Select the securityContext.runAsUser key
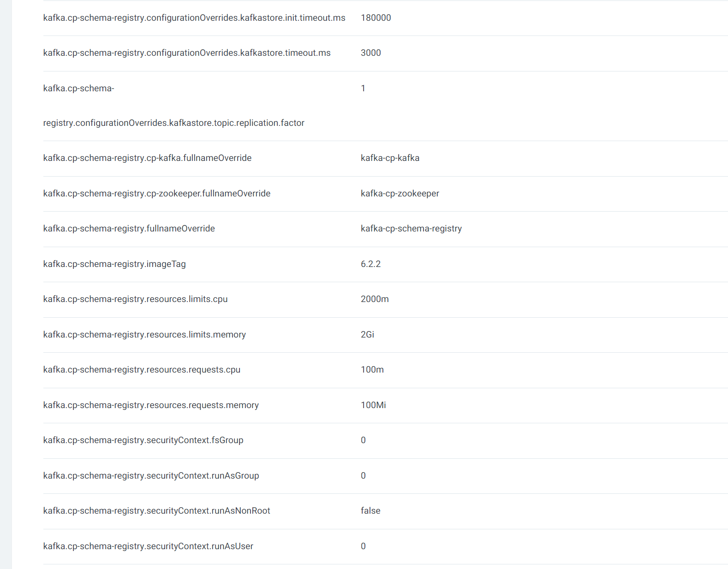728x569 pixels. [x=148, y=546]
